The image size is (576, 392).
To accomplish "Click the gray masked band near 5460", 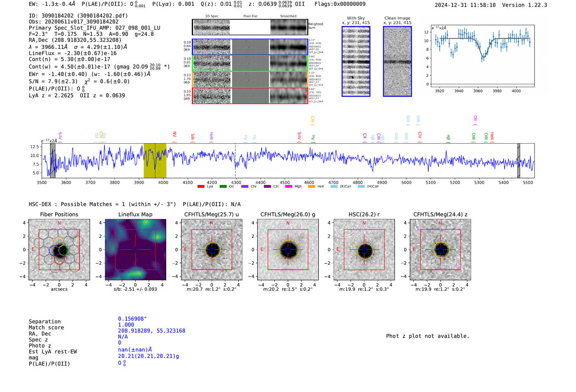I will tap(518, 160).
